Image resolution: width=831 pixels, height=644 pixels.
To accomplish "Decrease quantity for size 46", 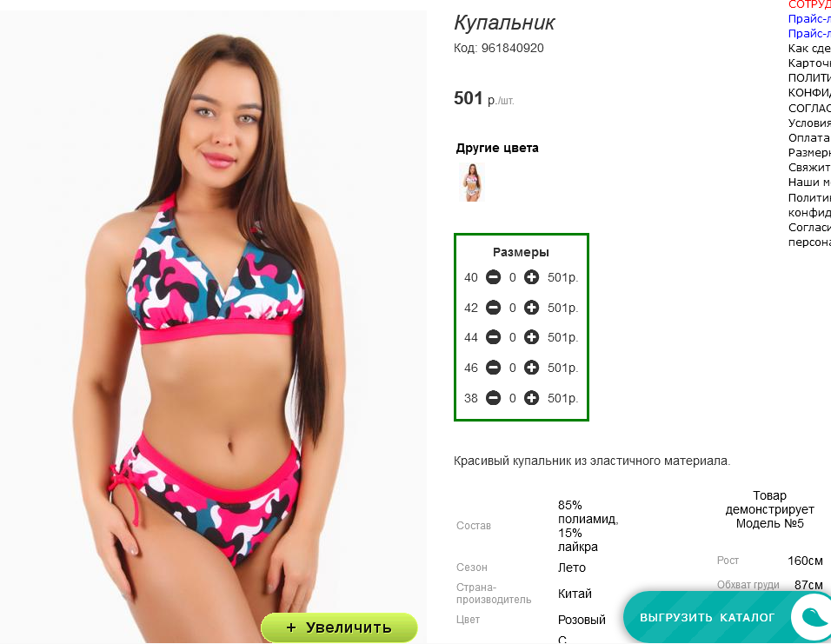I will click(493, 368).
